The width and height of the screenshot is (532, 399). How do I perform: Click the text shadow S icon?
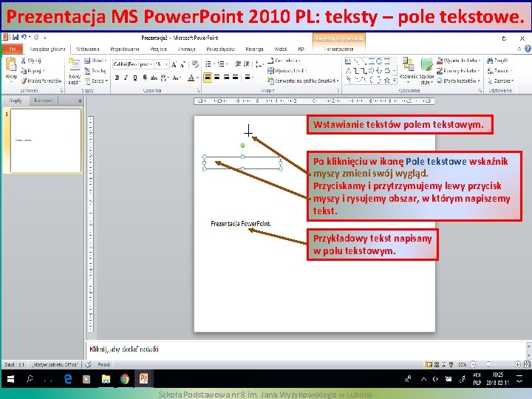[145, 78]
